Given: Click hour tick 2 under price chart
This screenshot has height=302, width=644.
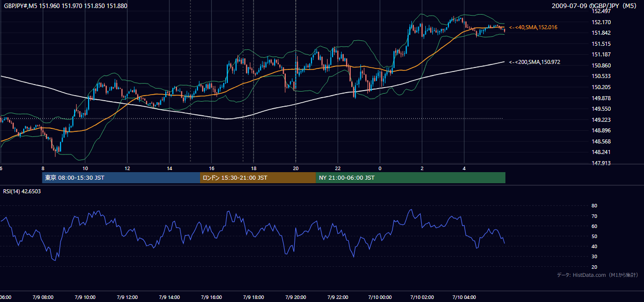Looking at the screenshot, I should (x=422, y=169).
